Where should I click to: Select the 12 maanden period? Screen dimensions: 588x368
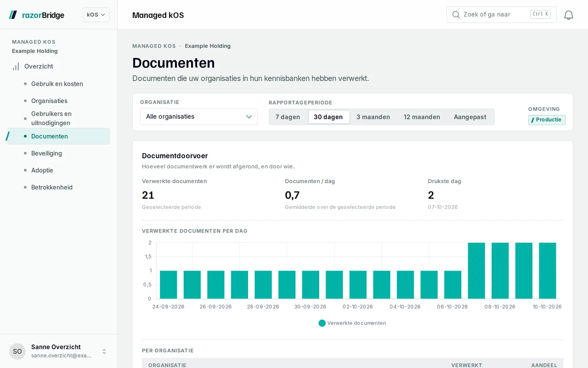tap(422, 117)
